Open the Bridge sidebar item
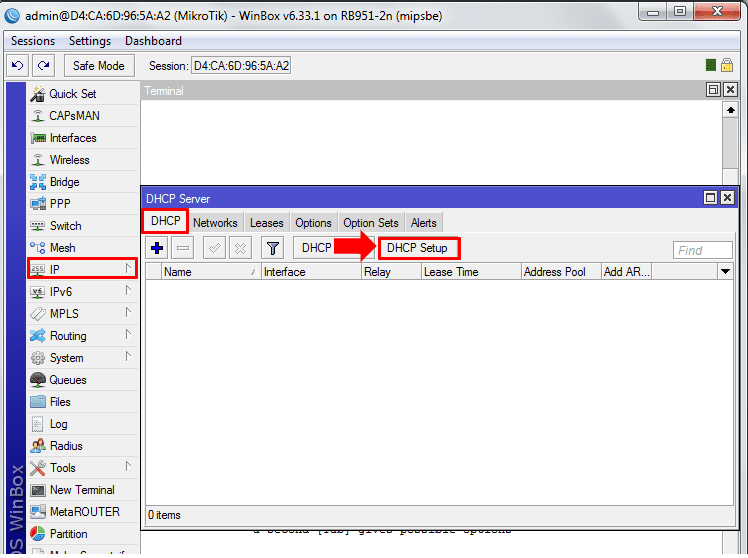Screen dimensions: 748x558 point(64,182)
